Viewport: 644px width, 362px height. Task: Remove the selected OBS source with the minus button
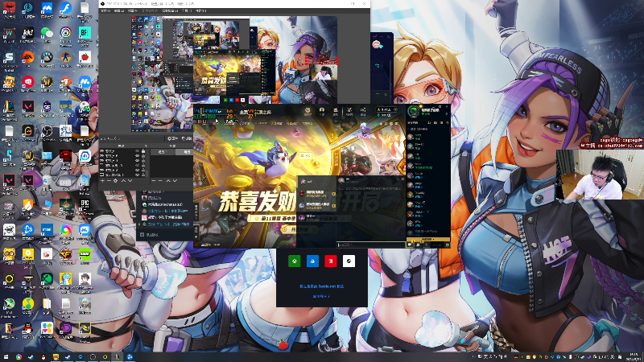coord(109,180)
